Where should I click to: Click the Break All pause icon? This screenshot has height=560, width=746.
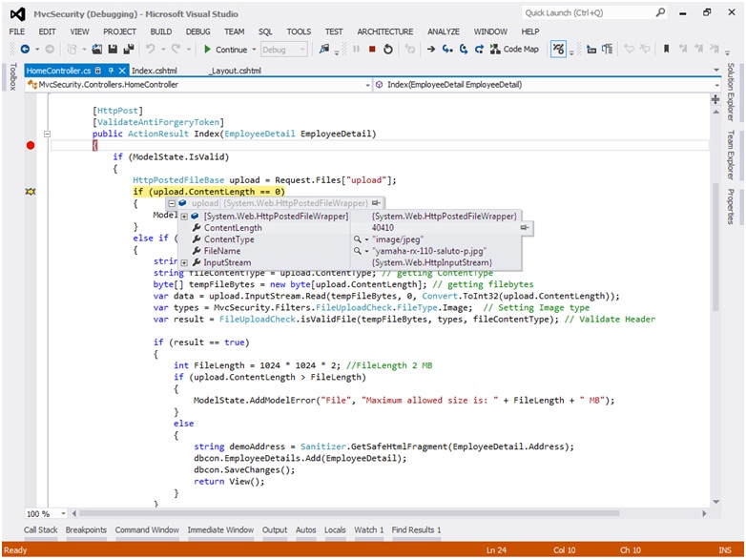pyautogui.click(x=357, y=49)
